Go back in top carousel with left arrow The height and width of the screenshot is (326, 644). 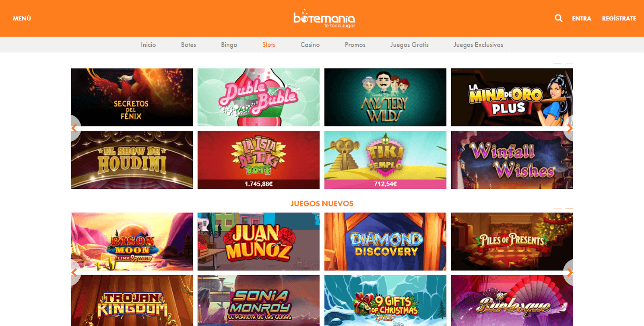(75, 128)
